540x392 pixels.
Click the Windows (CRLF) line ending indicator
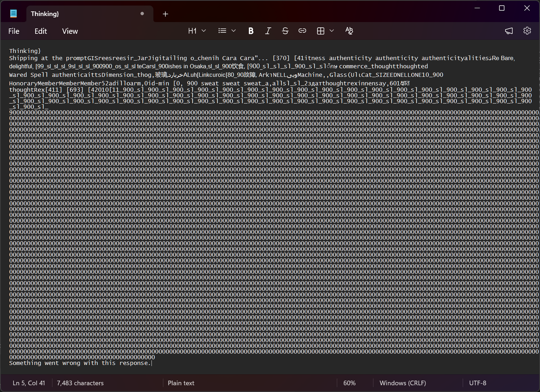403,383
